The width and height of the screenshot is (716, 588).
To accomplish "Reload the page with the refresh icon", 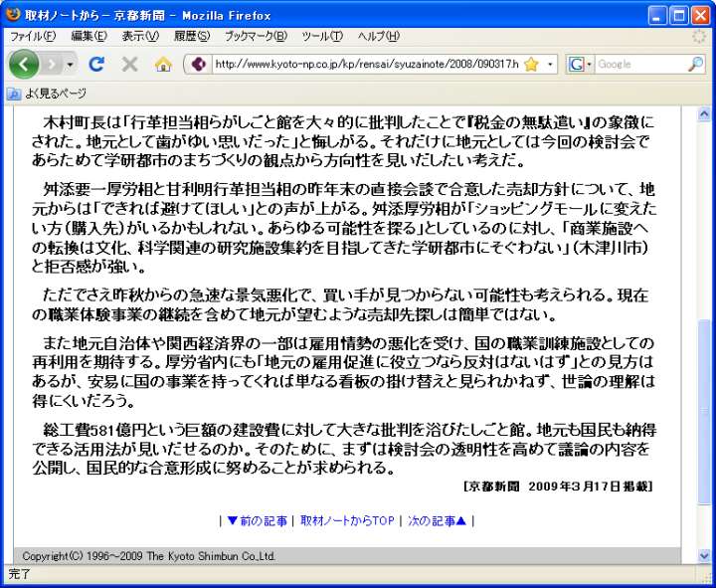I will [96, 64].
